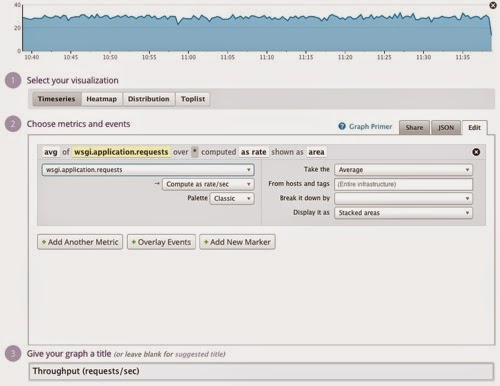Open the Display it as Stacked areas dropdown
Image resolution: width=500 pixels, height=386 pixels.
[403, 213]
